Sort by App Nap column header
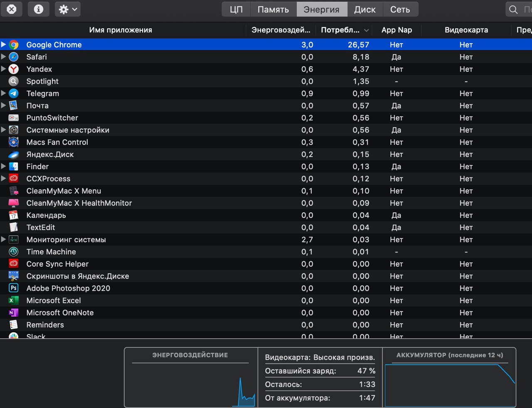 click(397, 30)
